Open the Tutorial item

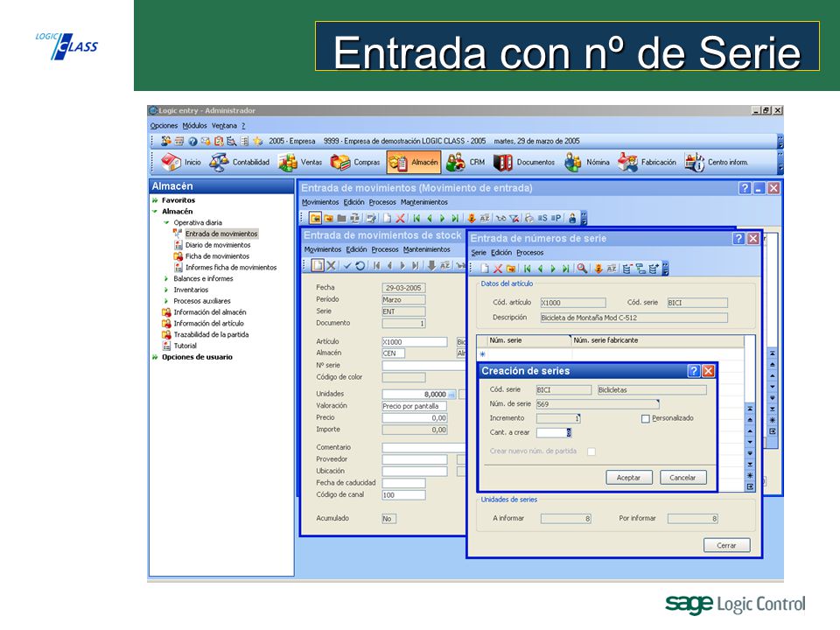[185, 346]
